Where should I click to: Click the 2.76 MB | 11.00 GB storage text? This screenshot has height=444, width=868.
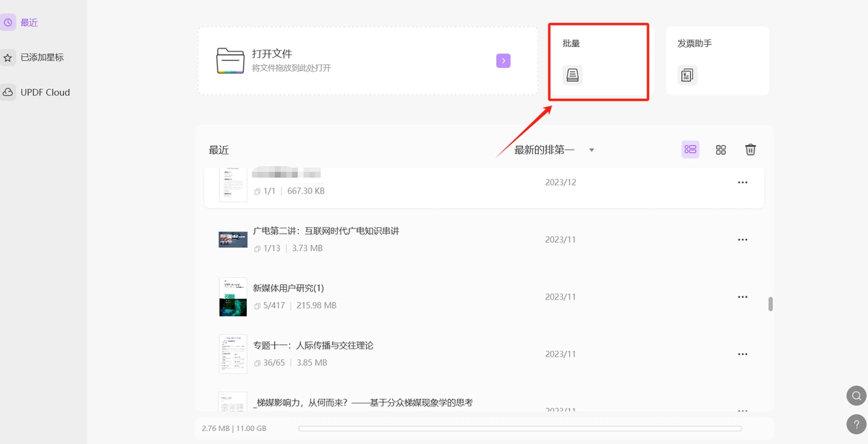tap(234, 429)
